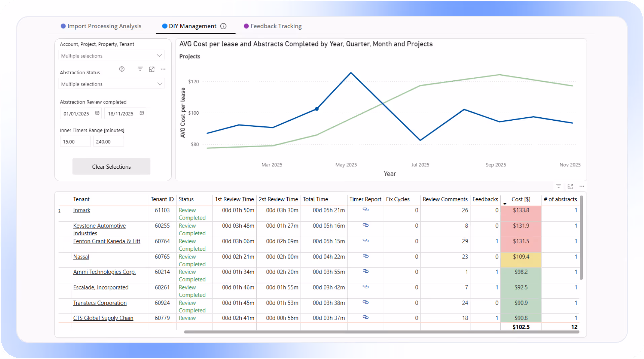Open more options menu on the filter pane
The width and height of the screenshot is (644, 359).
click(x=163, y=69)
